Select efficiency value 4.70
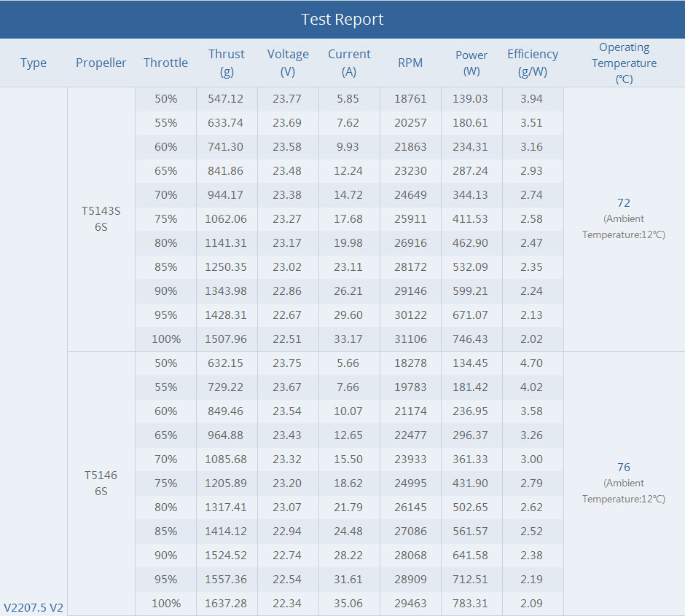This screenshot has height=616, width=685. coord(531,363)
